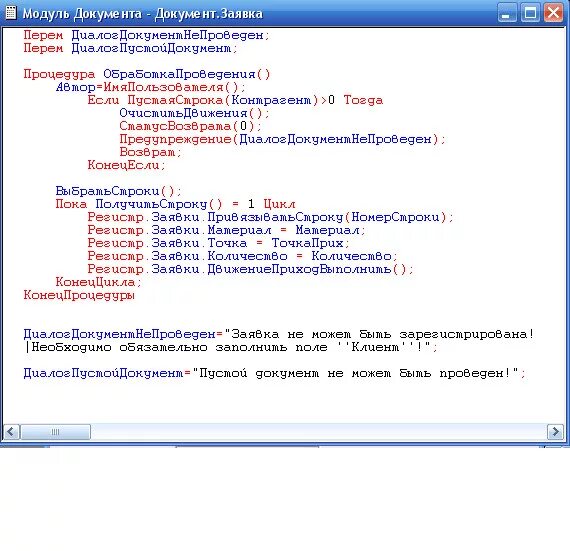
Task: Click the 'КонецПроцедуры' keyword
Action: [79, 295]
